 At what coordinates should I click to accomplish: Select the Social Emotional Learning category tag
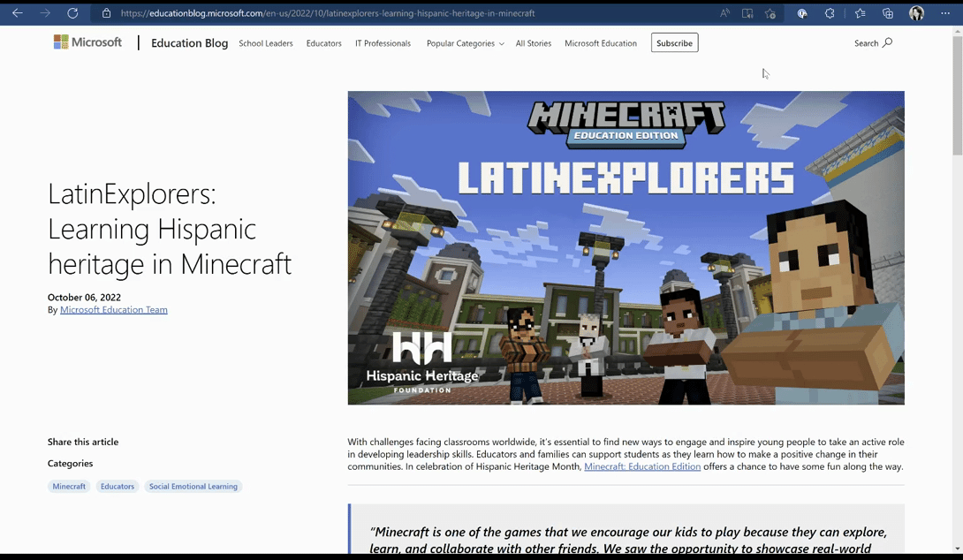pyautogui.click(x=193, y=487)
